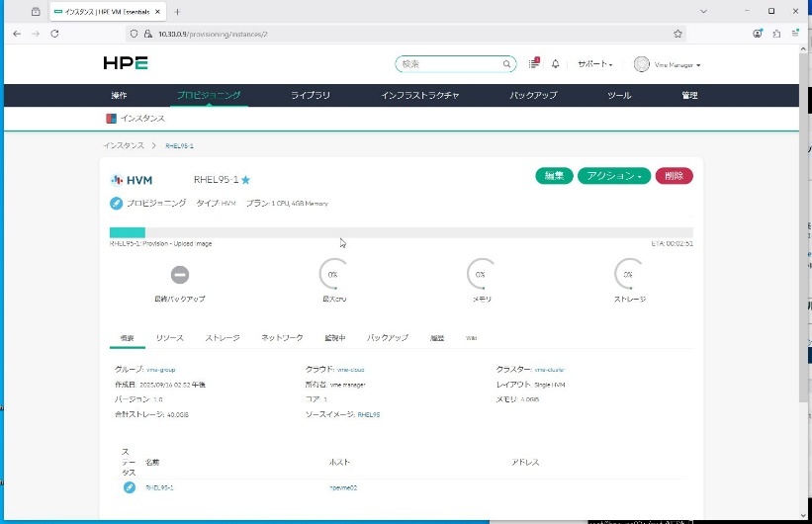812x524 pixels.
Task: Switch to the ネットワーク tab
Action: point(282,338)
